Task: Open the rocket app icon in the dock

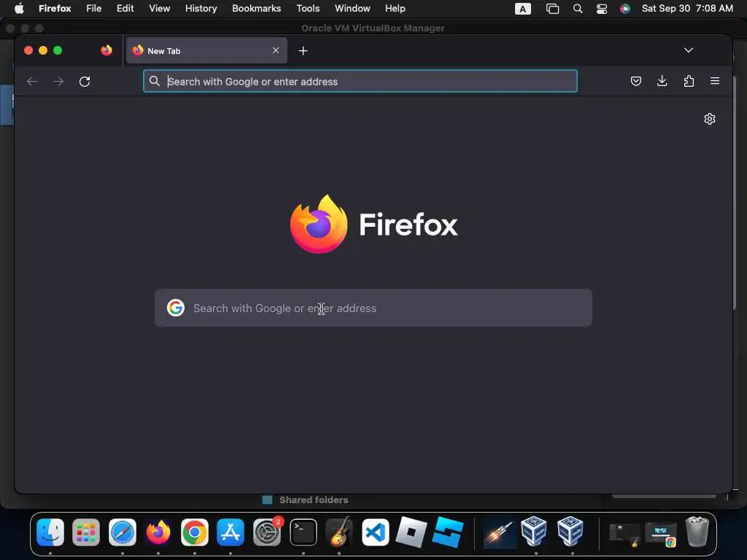Action: 500,532
